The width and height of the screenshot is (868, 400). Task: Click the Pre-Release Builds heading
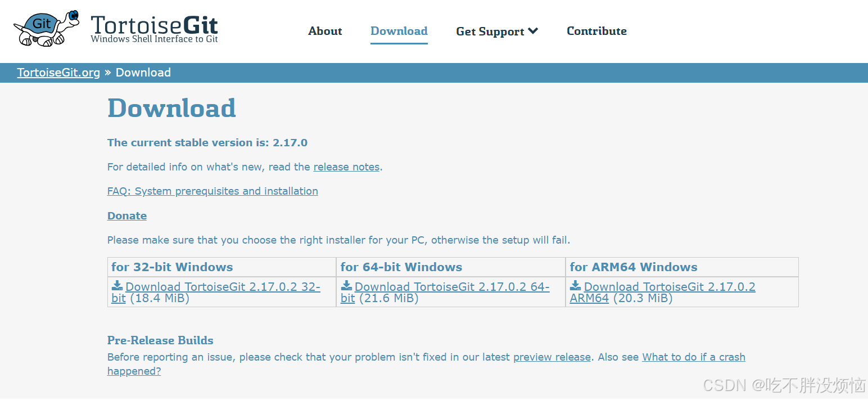pos(160,340)
